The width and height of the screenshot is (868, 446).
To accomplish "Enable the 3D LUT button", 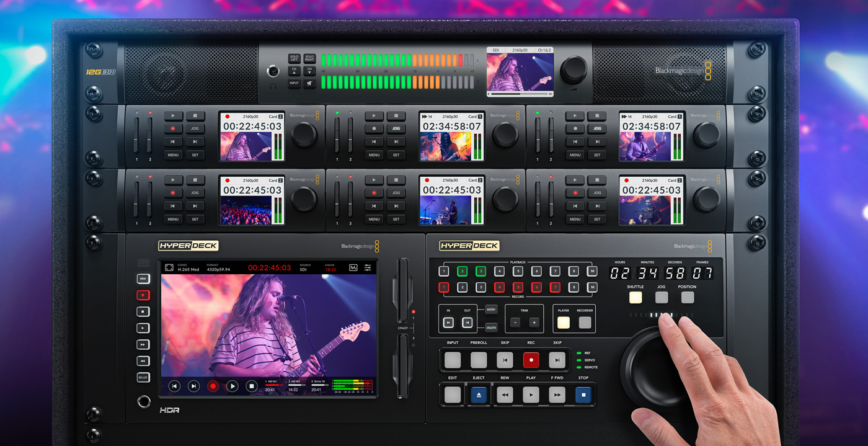I will pyautogui.click(x=143, y=377).
